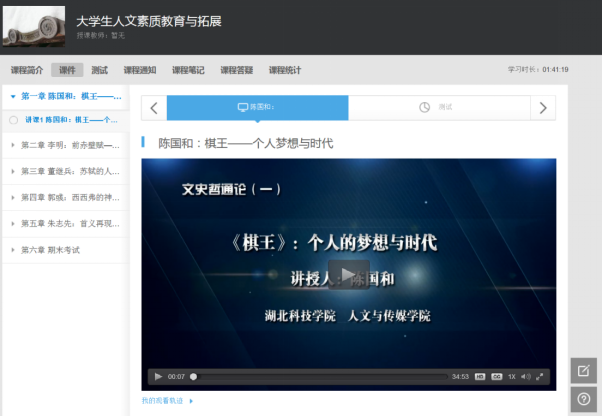Toggle CC closed captions

tap(496, 377)
